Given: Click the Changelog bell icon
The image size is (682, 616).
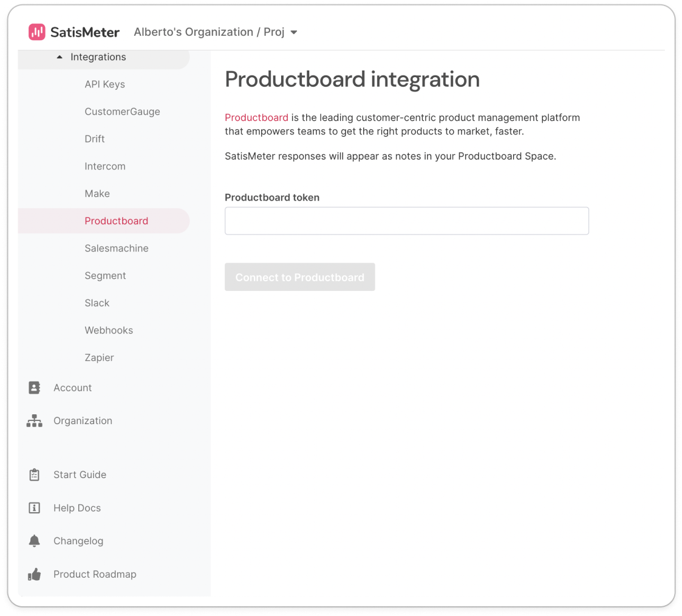Looking at the screenshot, I should [35, 541].
